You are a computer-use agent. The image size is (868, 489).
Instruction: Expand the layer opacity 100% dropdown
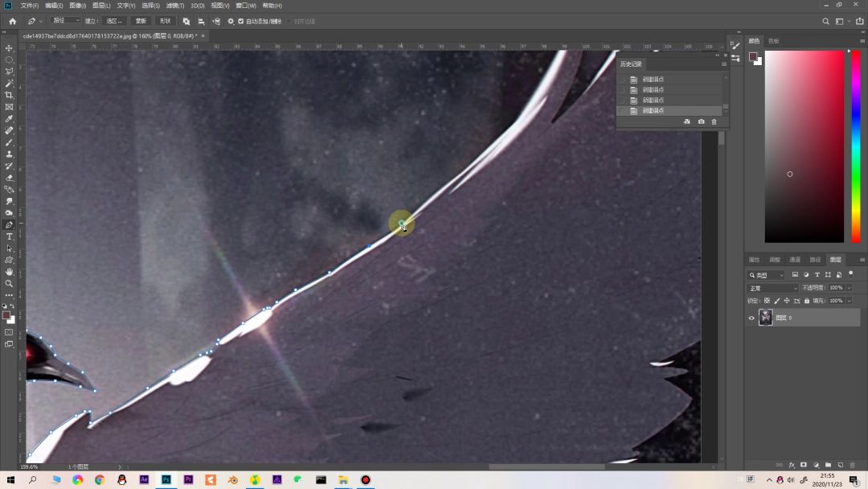[x=849, y=288]
